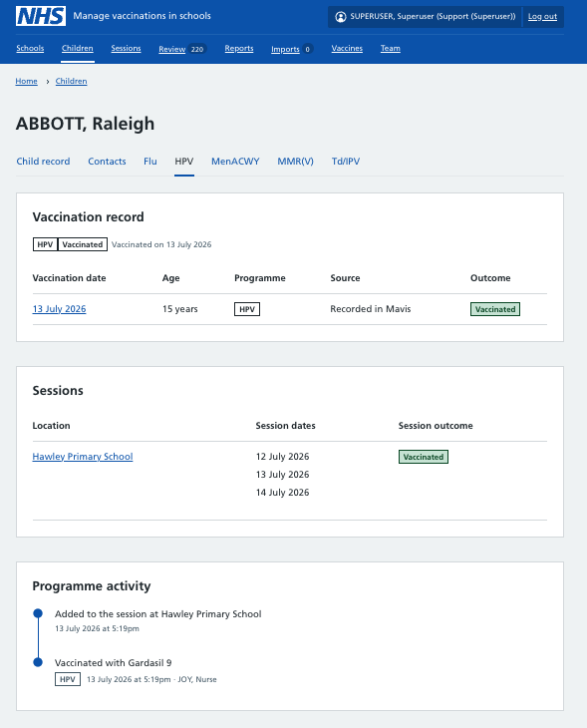
Task: Select the MenACWY programme tab
Action: (x=235, y=162)
